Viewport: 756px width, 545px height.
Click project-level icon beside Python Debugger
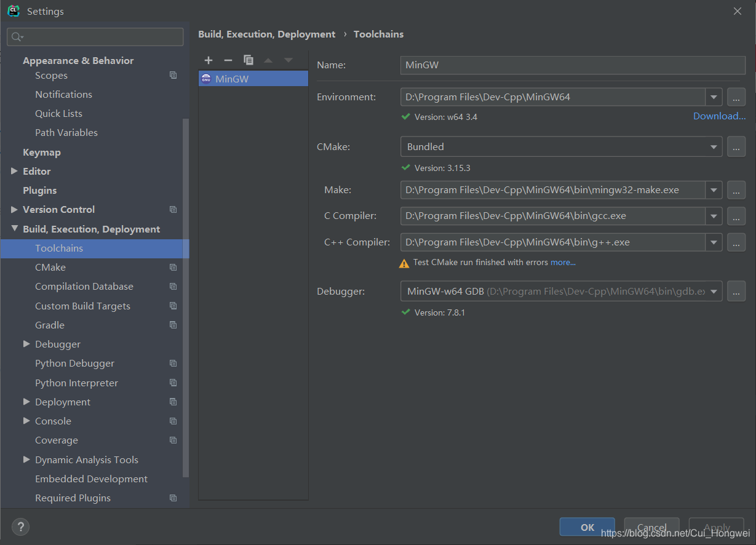(x=173, y=364)
